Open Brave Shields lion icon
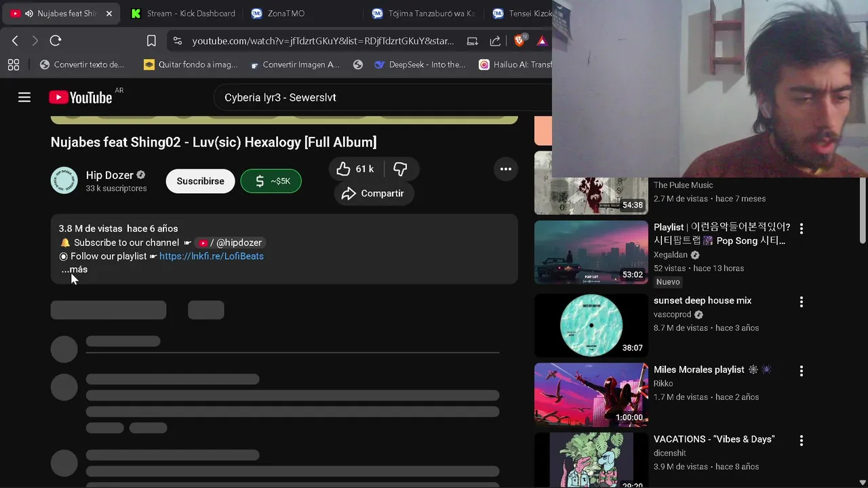The height and width of the screenshot is (488, 868). (519, 41)
